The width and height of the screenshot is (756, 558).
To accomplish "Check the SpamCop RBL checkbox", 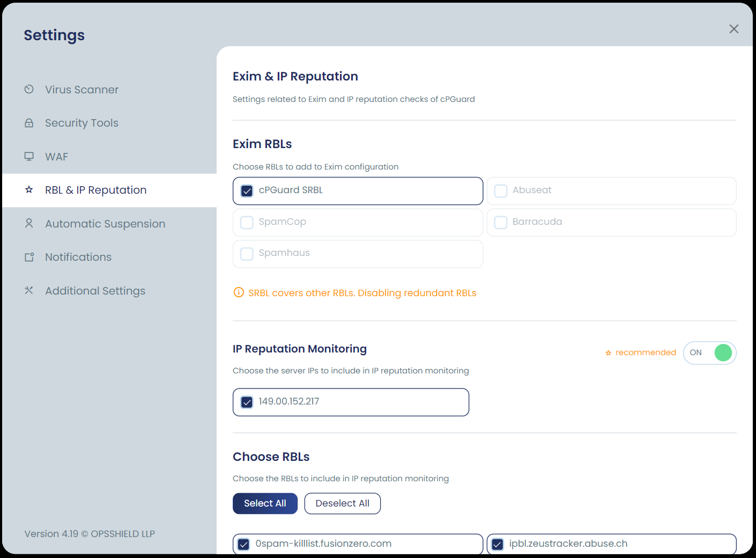I will coord(247,222).
